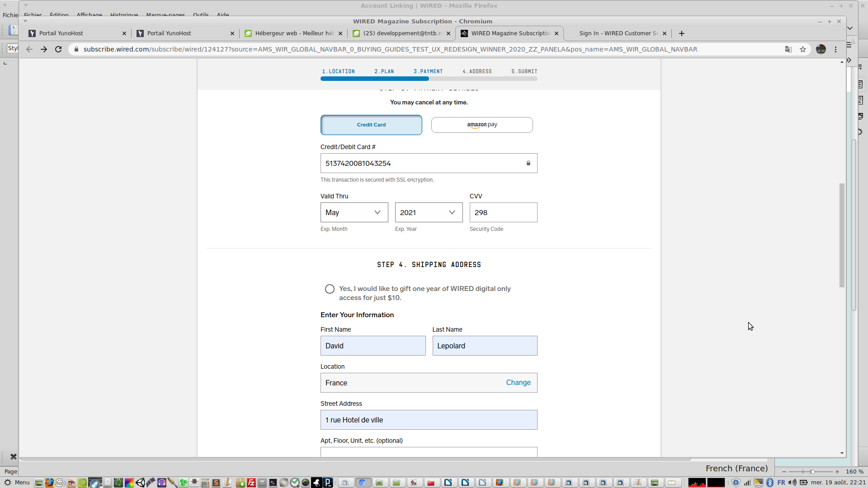Screen dimensions: 868x488
Task: Choose the Amazon Pay payment option
Action: tap(482, 125)
